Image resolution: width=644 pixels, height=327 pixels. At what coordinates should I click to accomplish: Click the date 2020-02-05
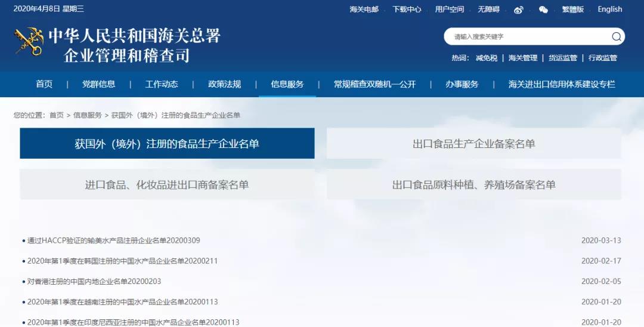click(601, 282)
